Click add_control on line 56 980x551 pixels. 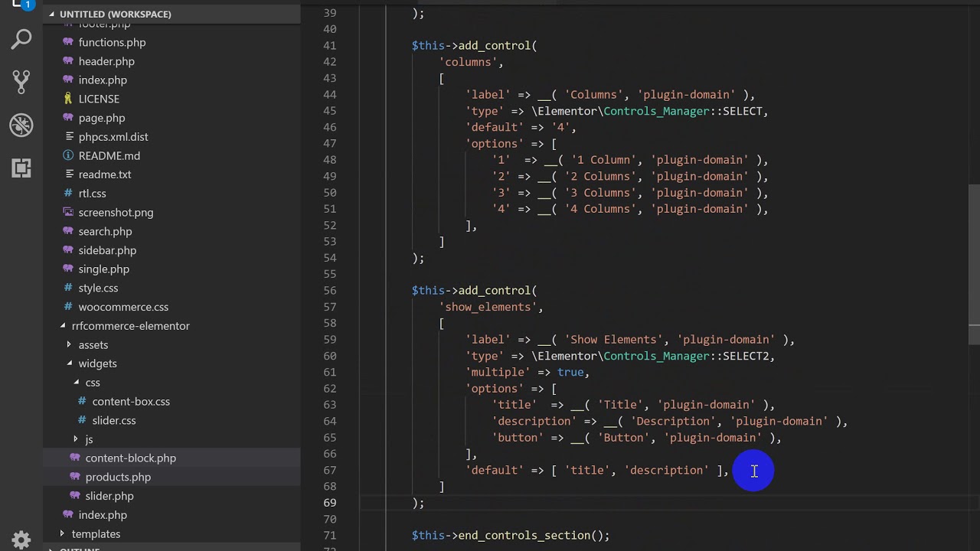pyautogui.click(x=494, y=291)
